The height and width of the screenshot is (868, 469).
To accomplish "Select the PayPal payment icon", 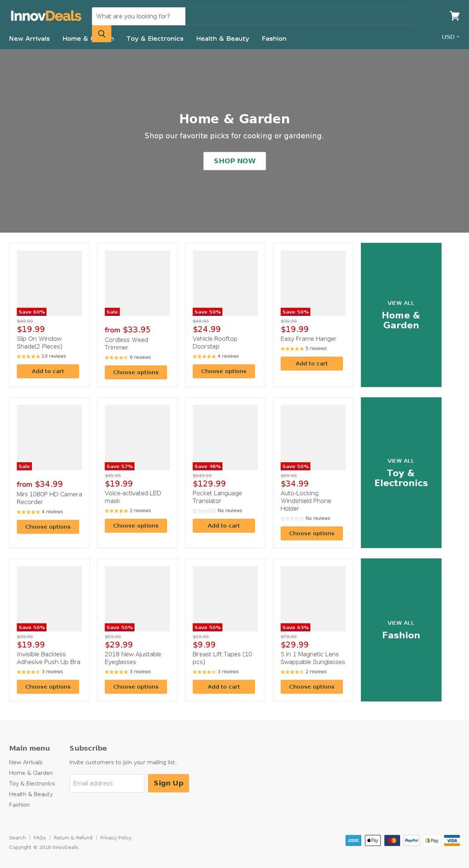I will (x=412, y=840).
